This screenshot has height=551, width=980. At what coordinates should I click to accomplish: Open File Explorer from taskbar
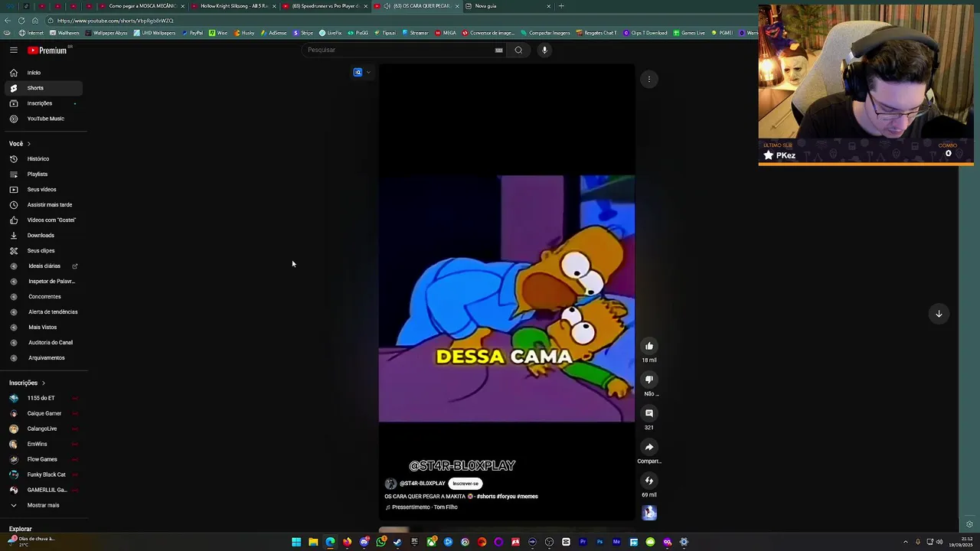click(313, 543)
